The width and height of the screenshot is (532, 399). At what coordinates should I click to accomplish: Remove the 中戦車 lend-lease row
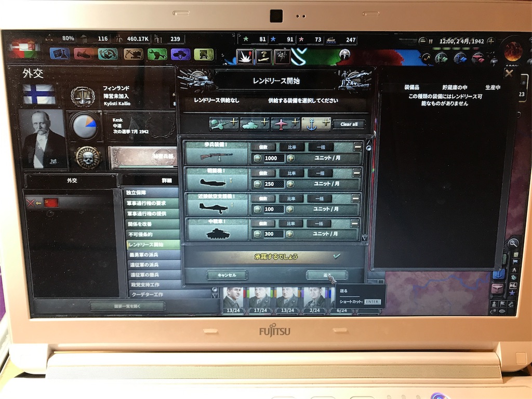pos(354,223)
